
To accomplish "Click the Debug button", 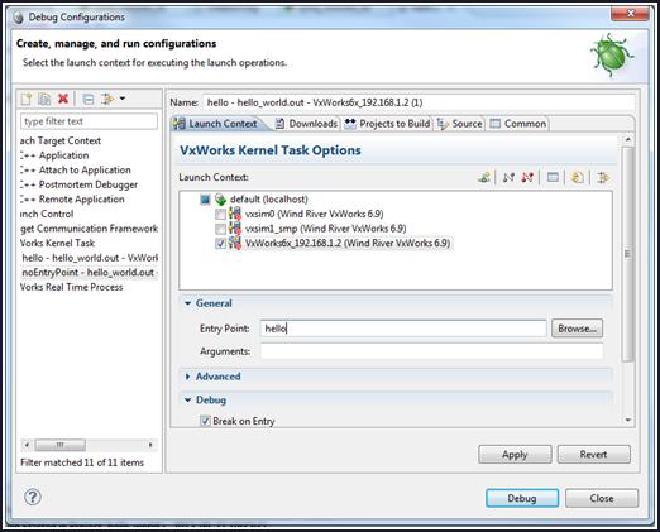I will point(522,498).
